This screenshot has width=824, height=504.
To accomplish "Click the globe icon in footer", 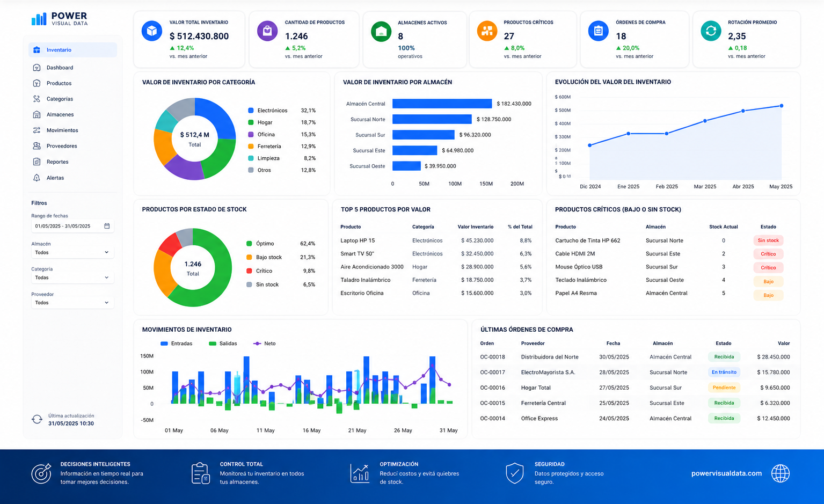I will coord(781,473).
